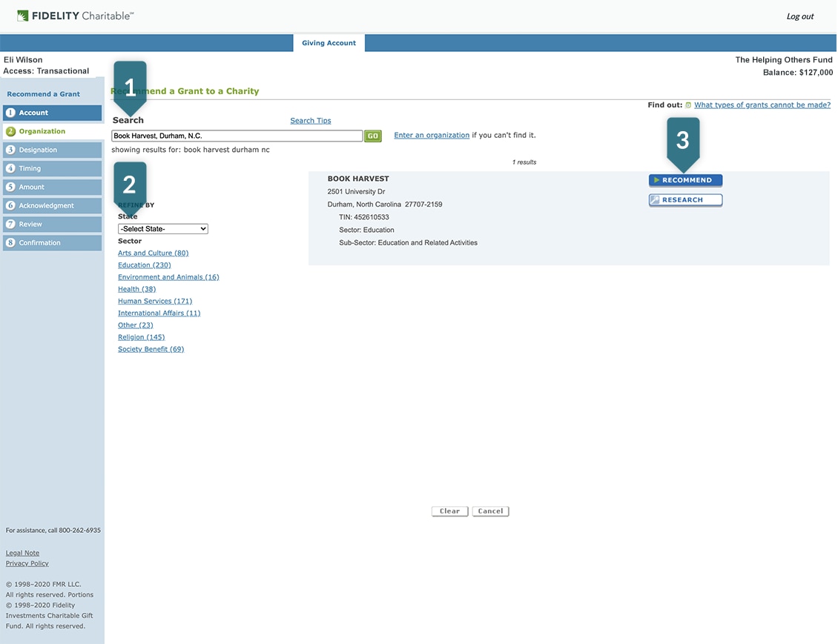Filter by Environment and Animals (16)

tap(168, 277)
